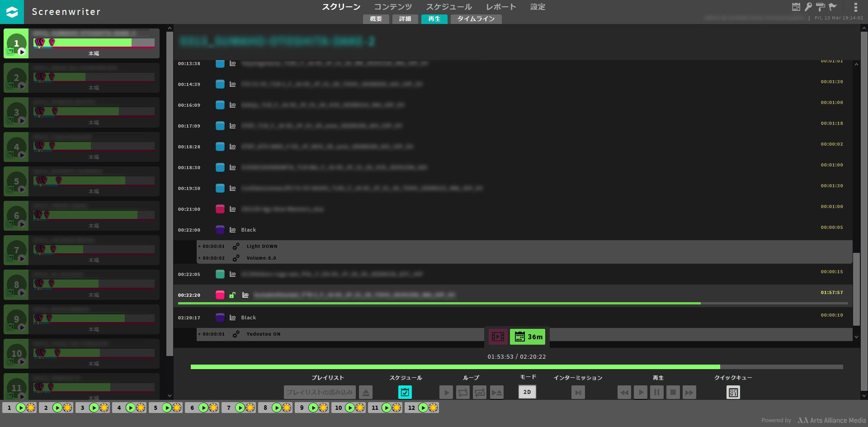This screenshot has height=427, width=868.
Task: Open the quick cue button
Action: 733,392
